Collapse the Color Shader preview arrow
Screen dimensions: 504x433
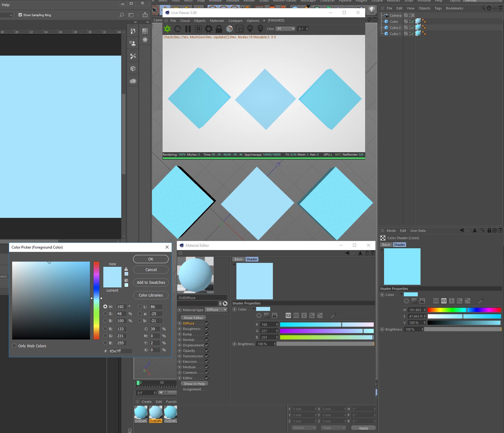click(x=382, y=250)
